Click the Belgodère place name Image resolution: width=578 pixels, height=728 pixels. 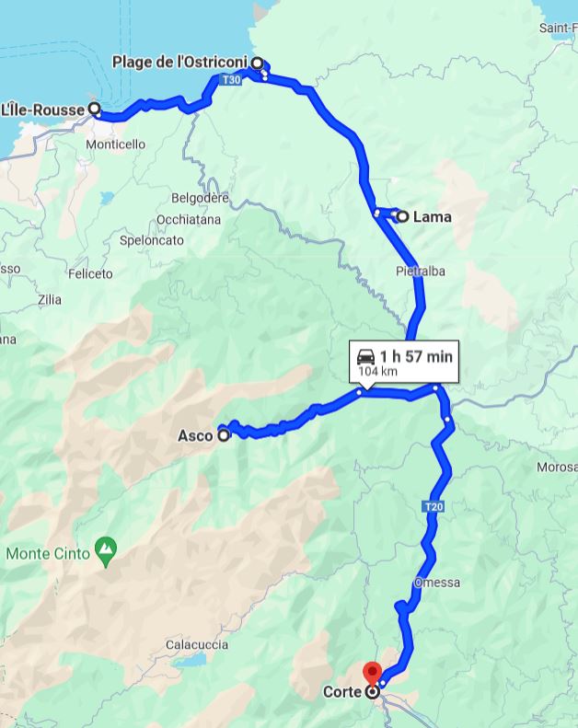200,198
